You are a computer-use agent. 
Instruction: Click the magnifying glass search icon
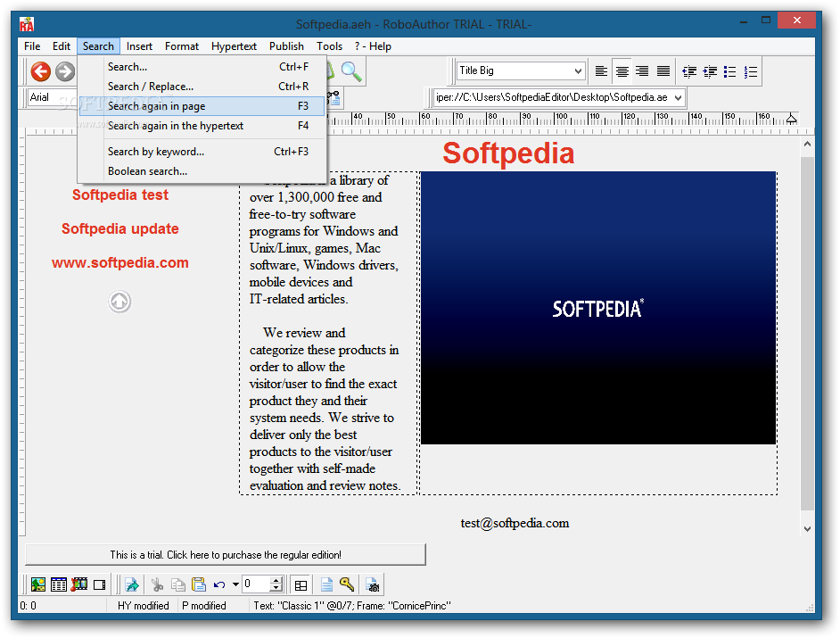click(351, 71)
